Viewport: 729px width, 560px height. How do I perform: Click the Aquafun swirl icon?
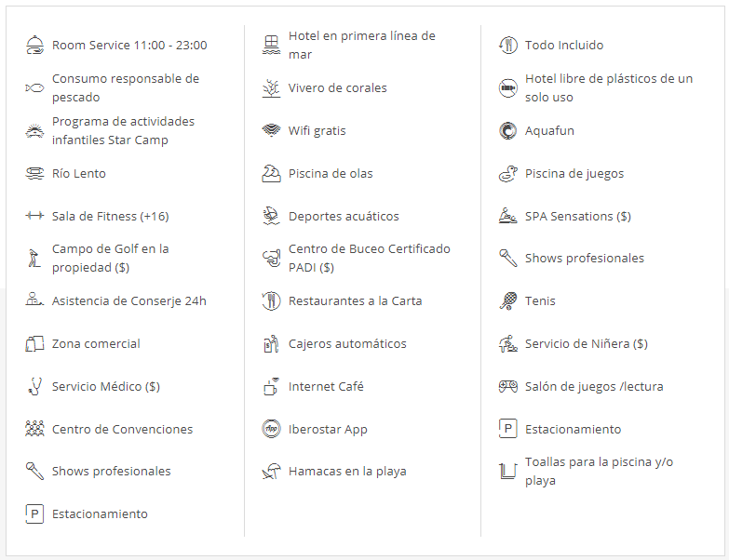(x=507, y=131)
